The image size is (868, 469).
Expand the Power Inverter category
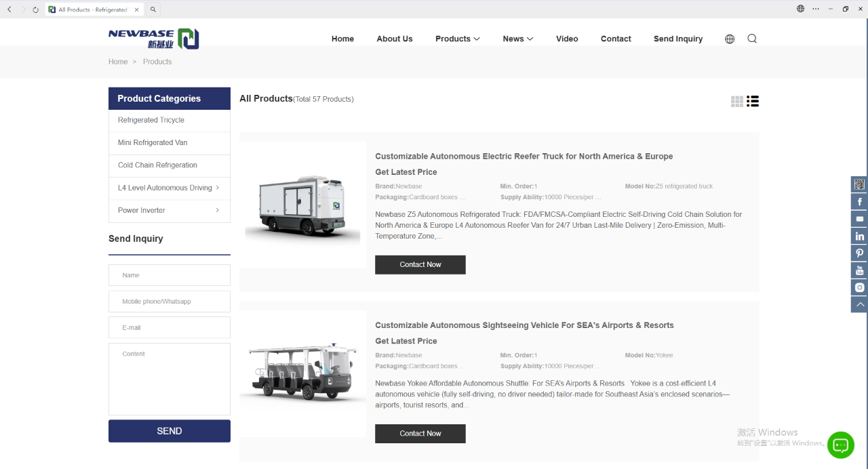pyautogui.click(x=217, y=210)
